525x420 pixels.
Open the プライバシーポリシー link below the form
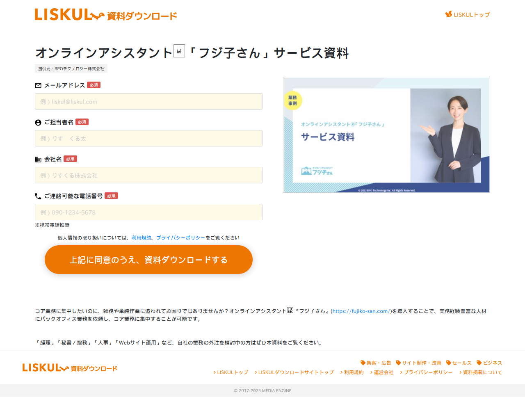click(x=180, y=238)
